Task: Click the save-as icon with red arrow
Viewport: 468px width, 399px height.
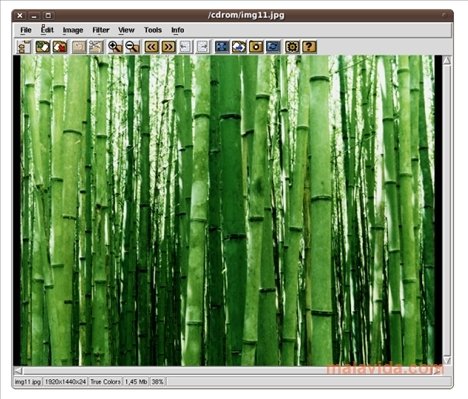Action: click(60, 47)
